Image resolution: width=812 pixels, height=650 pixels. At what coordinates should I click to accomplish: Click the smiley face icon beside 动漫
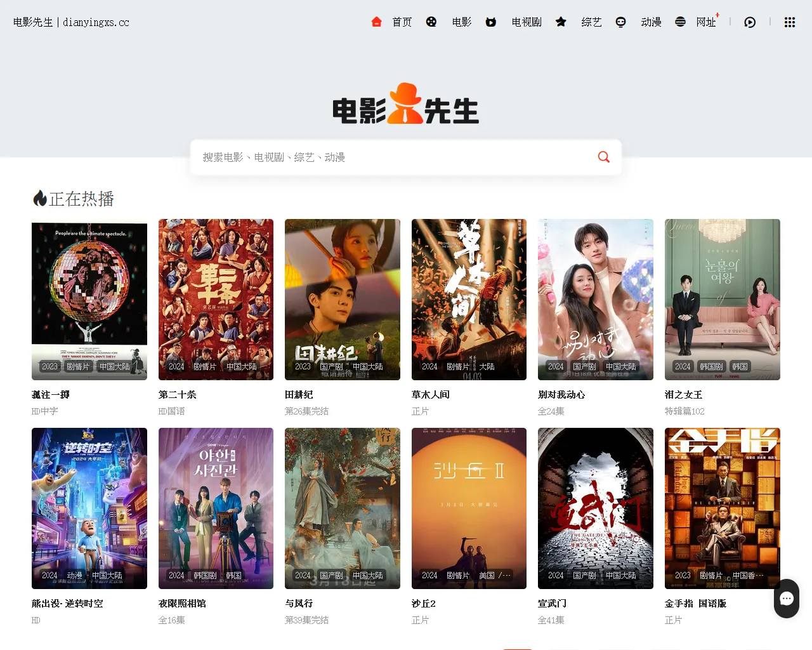[620, 22]
